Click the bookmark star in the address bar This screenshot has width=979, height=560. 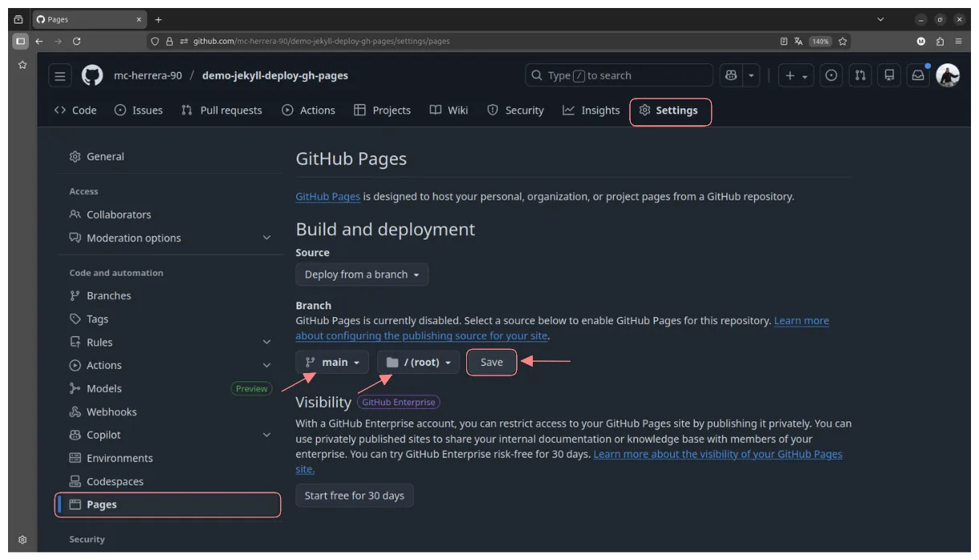click(x=843, y=41)
